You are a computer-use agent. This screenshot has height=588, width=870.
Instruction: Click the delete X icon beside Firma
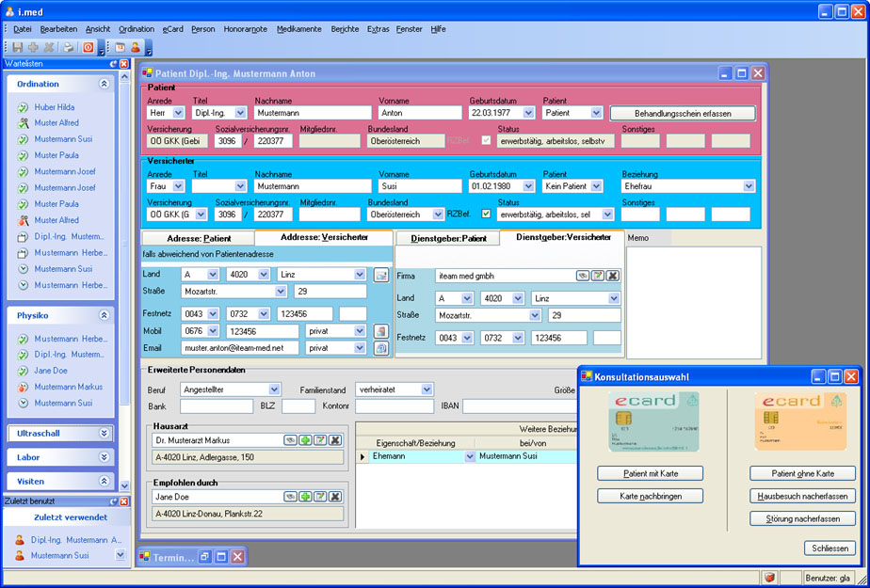click(x=612, y=276)
